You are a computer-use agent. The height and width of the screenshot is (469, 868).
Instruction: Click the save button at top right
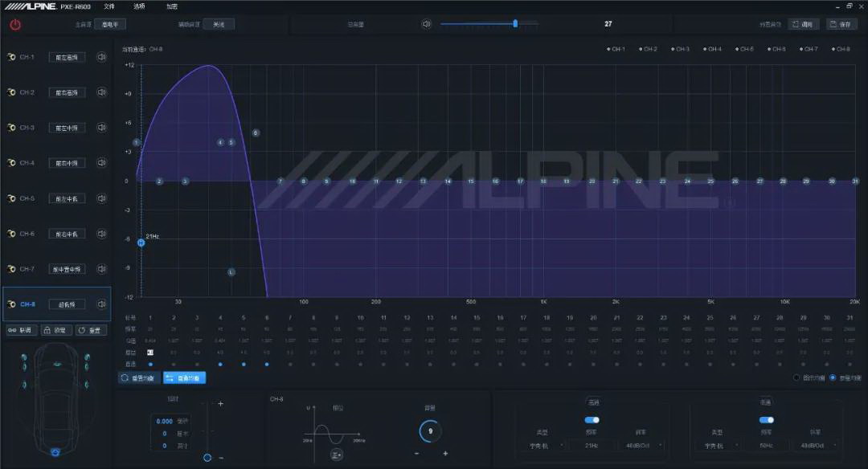click(841, 24)
